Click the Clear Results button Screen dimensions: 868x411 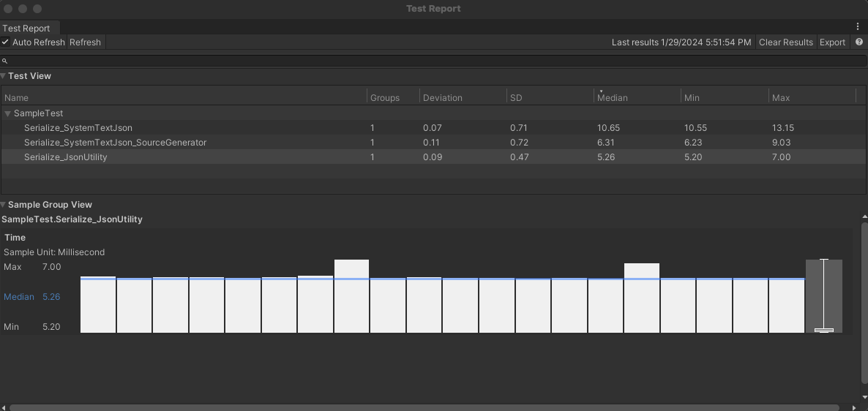coord(785,42)
